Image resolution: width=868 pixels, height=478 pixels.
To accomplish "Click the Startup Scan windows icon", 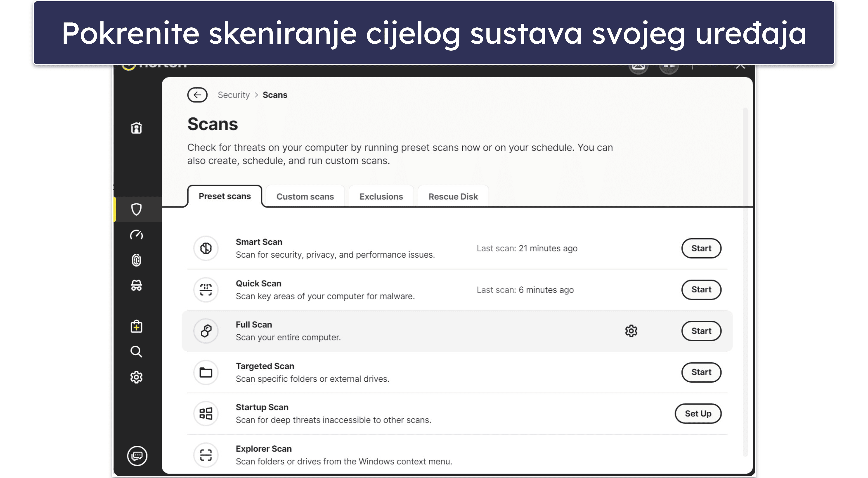I will coord(206,413).
